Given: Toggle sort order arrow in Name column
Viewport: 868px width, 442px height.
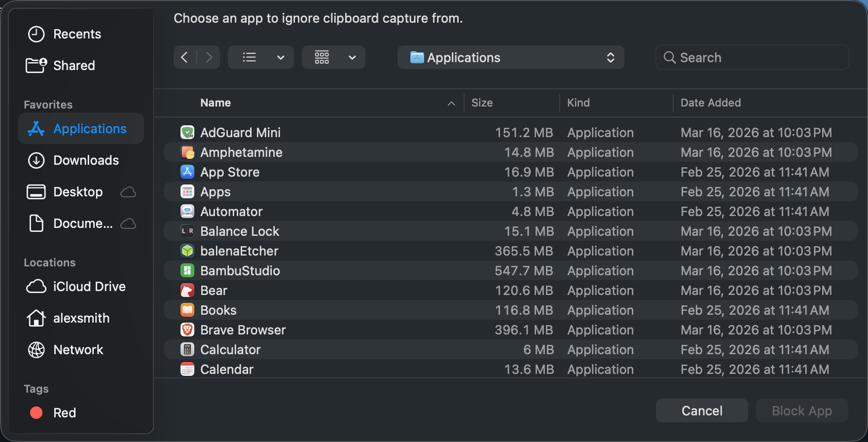Looking at the screenshot, I should coord(451,103).
